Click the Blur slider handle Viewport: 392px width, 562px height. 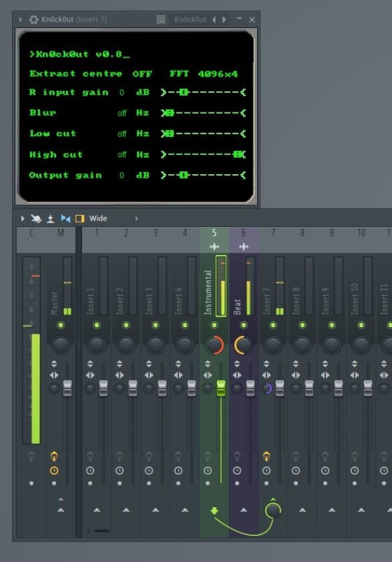[169, 113]
